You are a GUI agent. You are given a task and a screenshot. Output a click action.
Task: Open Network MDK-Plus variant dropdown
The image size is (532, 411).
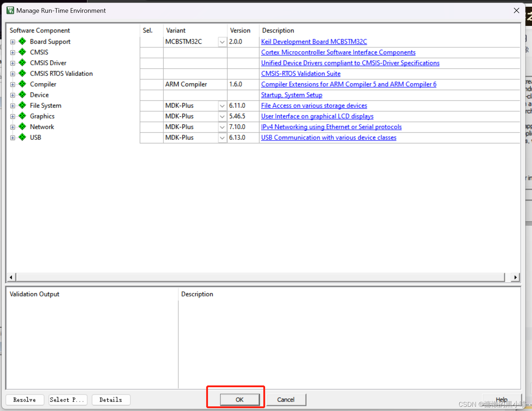coord(222,127)
